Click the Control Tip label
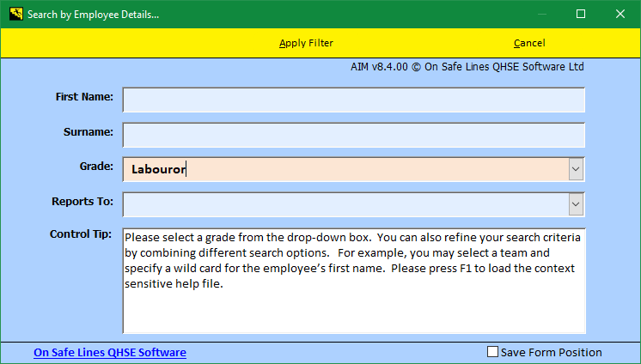Image resolution: width=641 pixels, height=364 pixels. pos(81,234)
